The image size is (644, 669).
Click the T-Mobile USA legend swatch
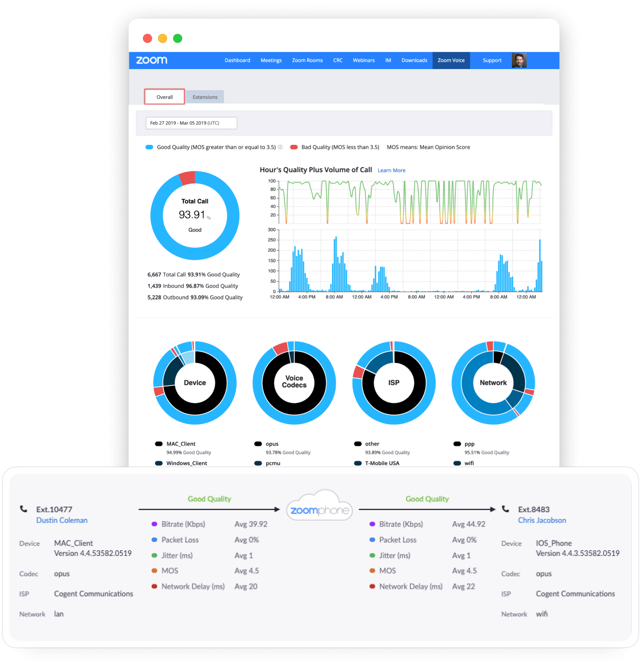(x=358, y=463)
